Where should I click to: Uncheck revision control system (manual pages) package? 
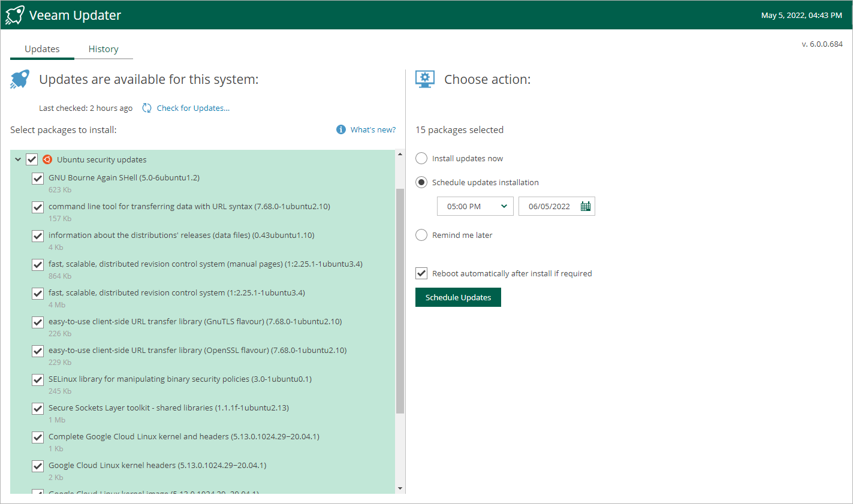pos(38,265)
